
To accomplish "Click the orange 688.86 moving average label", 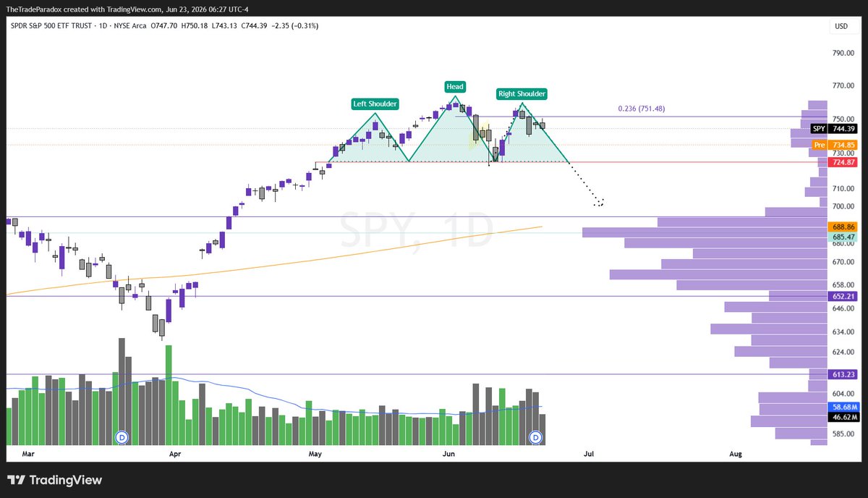I will (x=843, y=227).
